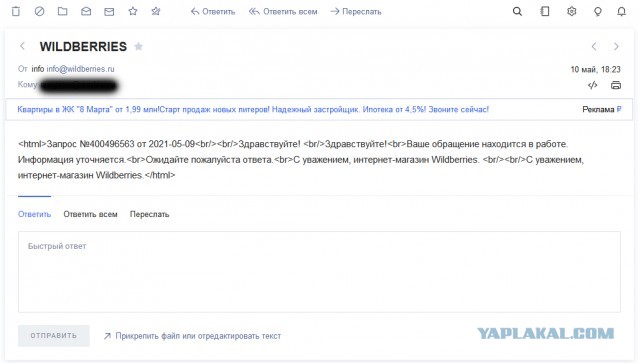
Task: Mark as read open-envelope icon
Action: (86, 11)
